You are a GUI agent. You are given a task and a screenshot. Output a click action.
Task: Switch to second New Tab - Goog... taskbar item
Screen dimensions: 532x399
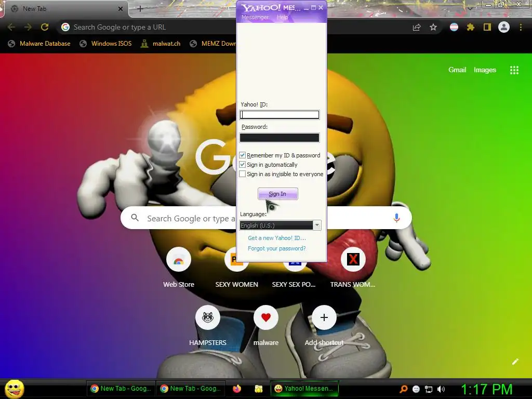tap(191, 389)
